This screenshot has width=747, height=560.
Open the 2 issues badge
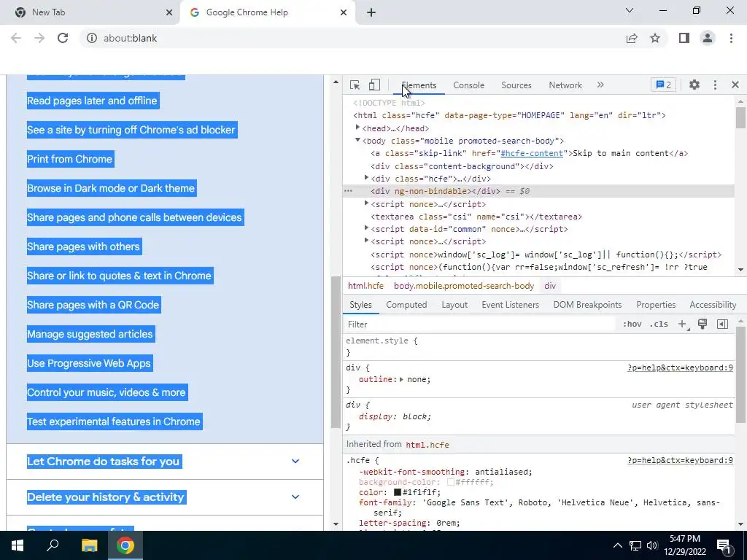(663, 85)
